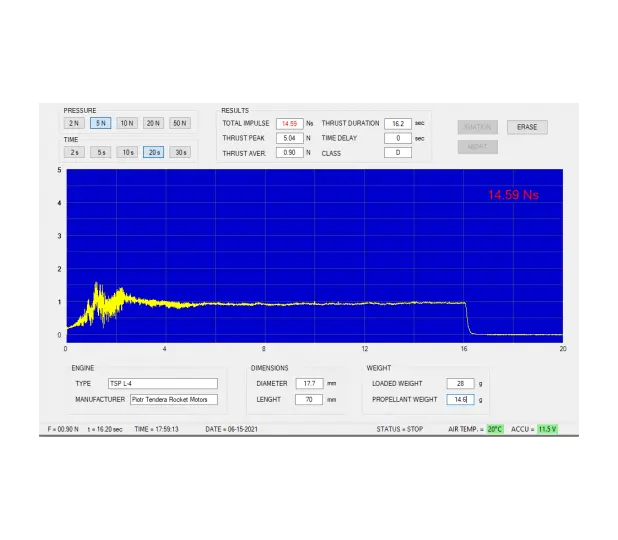Image resolution: width=618 pixels, height=540 pixels.
Task: Edit the Diameter field
Action: click(309, 384)
